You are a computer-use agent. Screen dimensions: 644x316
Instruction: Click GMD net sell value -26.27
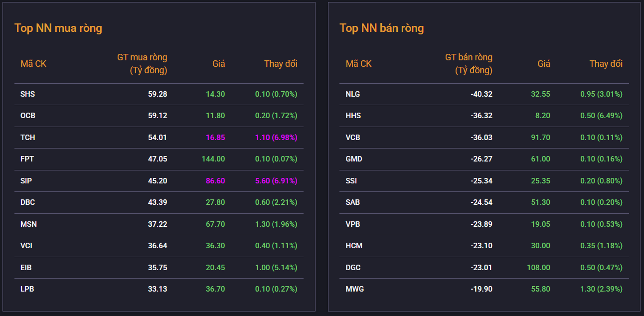pos(482,159)
